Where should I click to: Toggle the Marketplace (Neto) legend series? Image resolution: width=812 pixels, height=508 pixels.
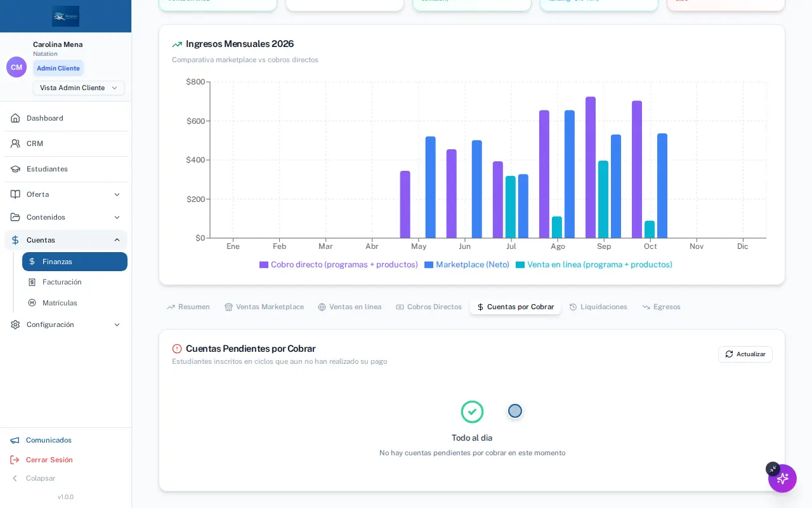[x=467, y=265]
